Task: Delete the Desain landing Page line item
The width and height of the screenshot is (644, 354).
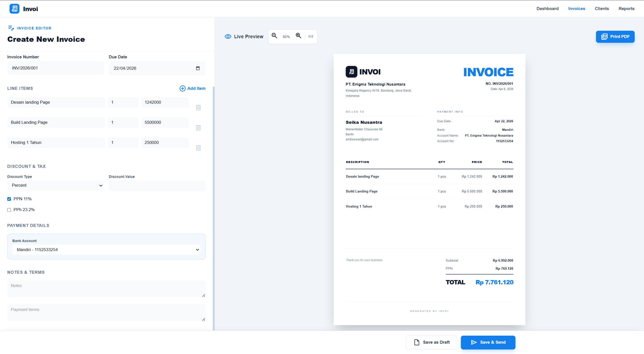Action: (x=198, y=107)
